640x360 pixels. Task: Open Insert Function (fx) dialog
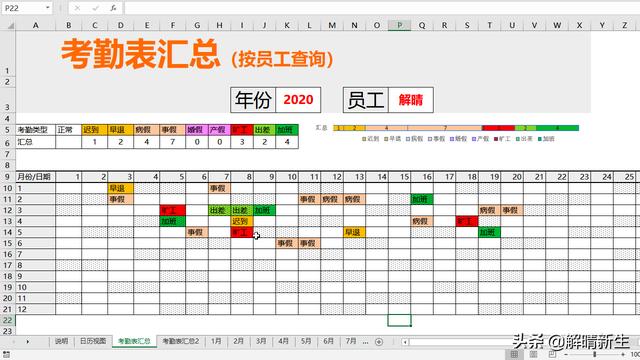[113, 8]
